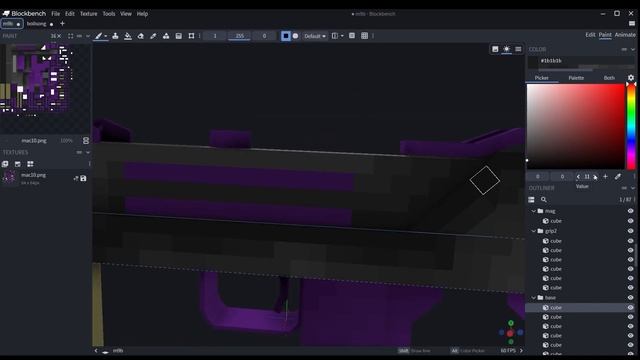The image size is (640, 360).
Task: Pick screen color eyedropper in Color panel
Action: [x=618, y=176]
